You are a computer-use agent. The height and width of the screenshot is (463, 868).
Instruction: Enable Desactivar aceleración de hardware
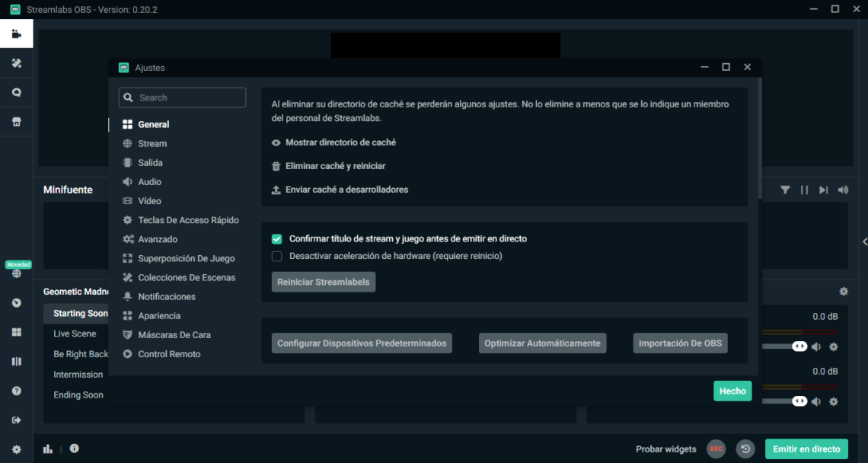point(276,257)
